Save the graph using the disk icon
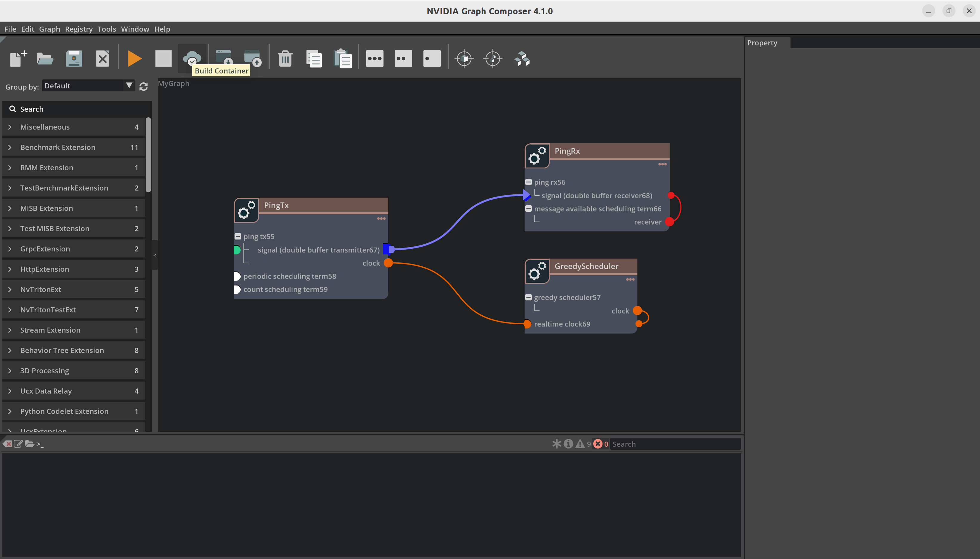The height and width of the screenshot is (559, 980). (x=74, y=59)
